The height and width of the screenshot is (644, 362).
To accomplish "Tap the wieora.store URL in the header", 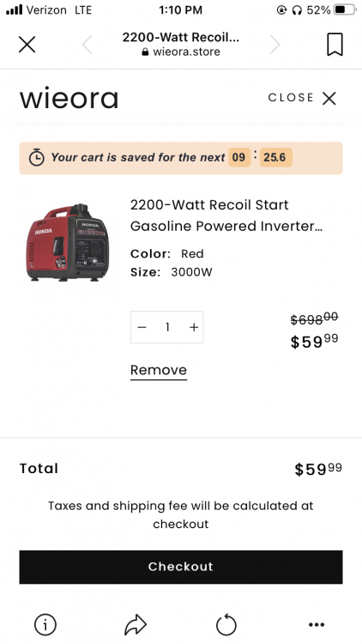I will tap(181, 52).
